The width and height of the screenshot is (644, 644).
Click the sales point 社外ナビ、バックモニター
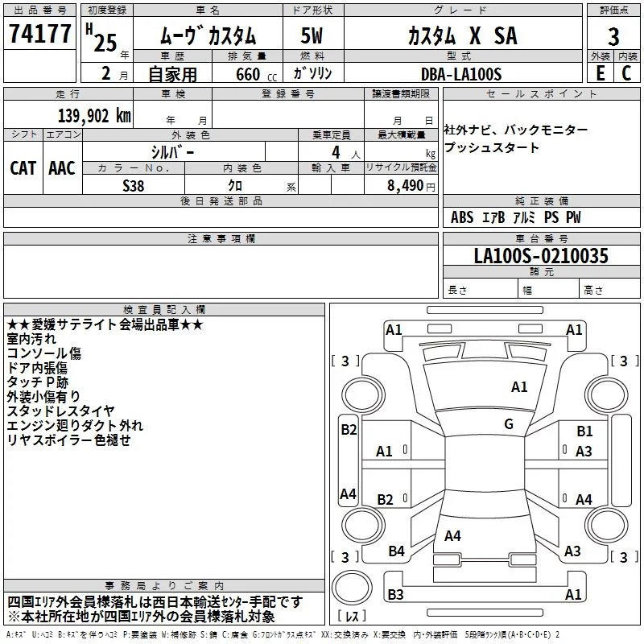pyautogui.click(x=515, y=130)
